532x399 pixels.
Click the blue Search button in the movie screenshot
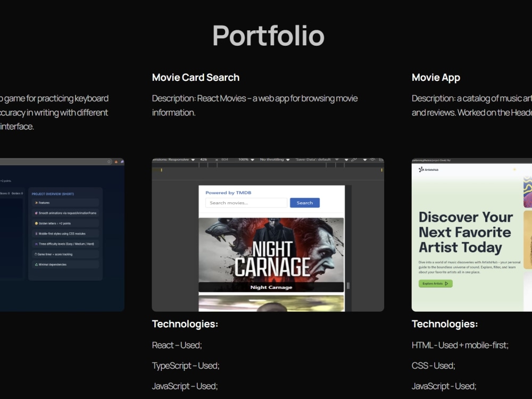click(x=305, y=203)
